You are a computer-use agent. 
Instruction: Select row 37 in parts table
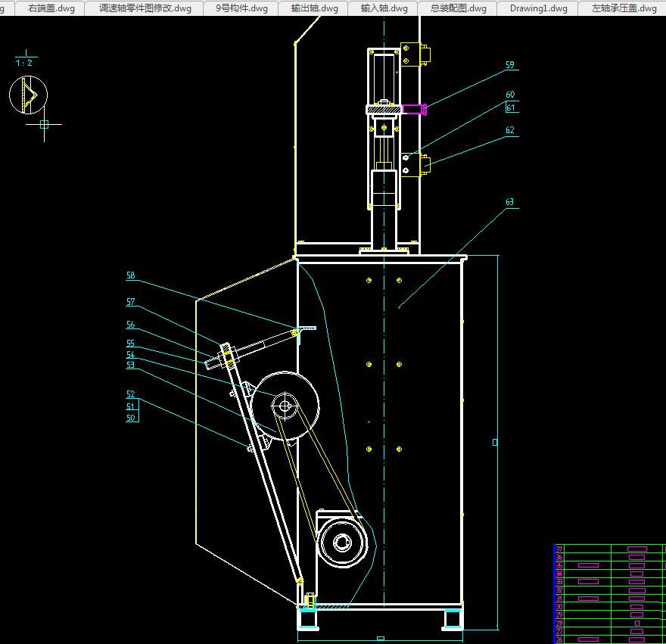point(610,549)
